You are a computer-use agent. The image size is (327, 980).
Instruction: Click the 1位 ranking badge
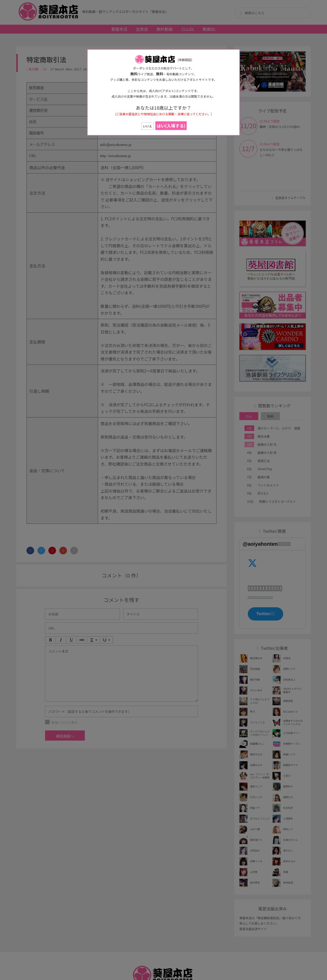pos(249,428)
